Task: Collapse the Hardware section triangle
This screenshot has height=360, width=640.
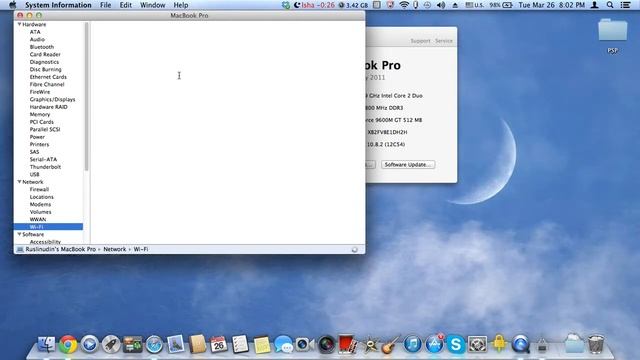Action: tap(19, 24)
